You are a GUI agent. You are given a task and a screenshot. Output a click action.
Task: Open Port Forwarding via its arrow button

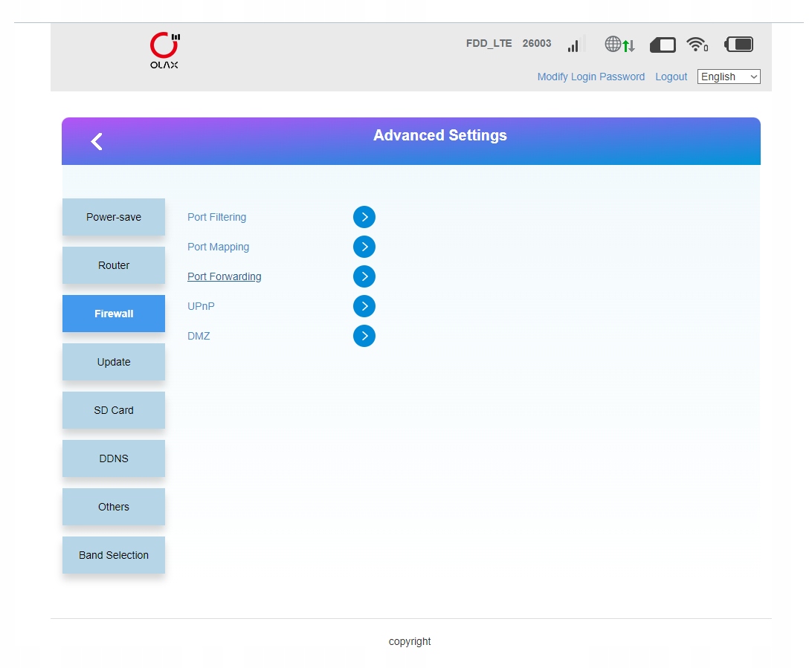tap(364, 276)
